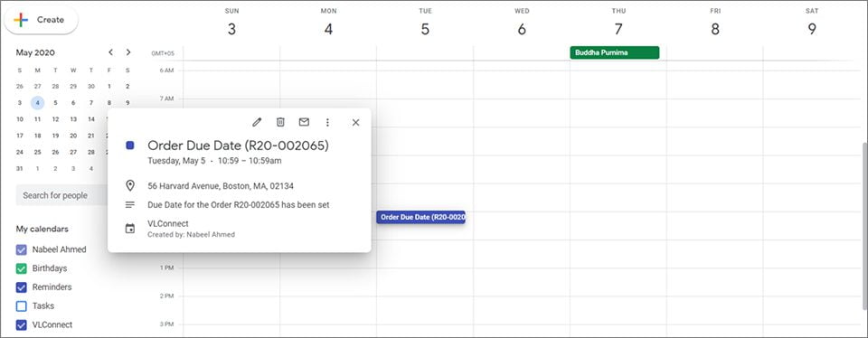Enable the Tasks calendar checkbox
868x338 pixels.
21,305
